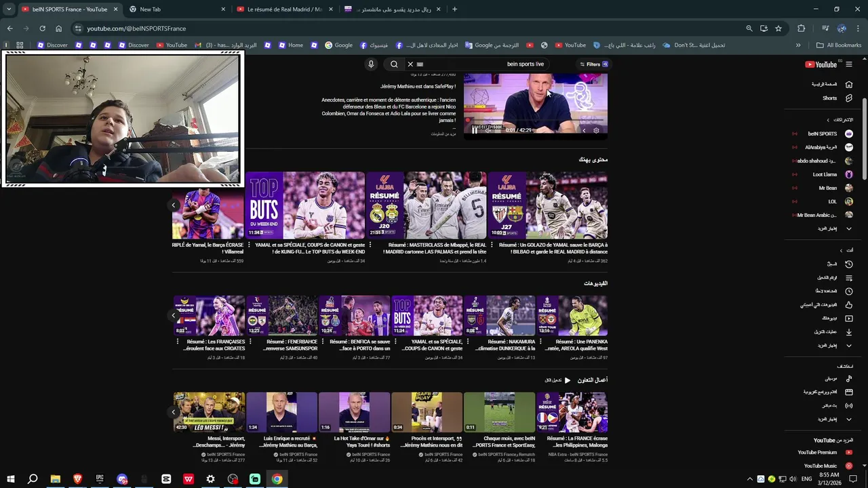The height and width of the screenshot is (488, 868).
Task: Open the Google bookmark in bookmarks bar
Action: 338,45
